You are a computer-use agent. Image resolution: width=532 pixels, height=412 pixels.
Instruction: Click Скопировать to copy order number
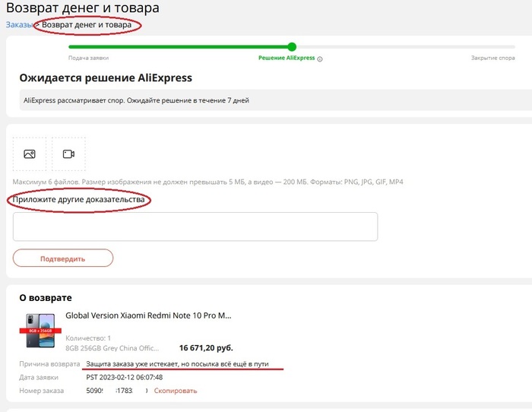point(176,391)
